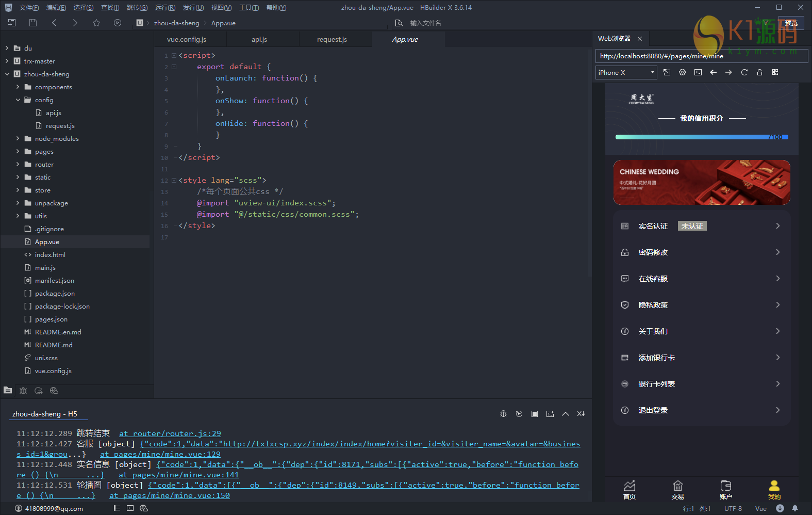This screenshot has height=515, width=812.
Task: Refresh the built-in web browser page
Action: pyautogui.click(x=744, y=73)
